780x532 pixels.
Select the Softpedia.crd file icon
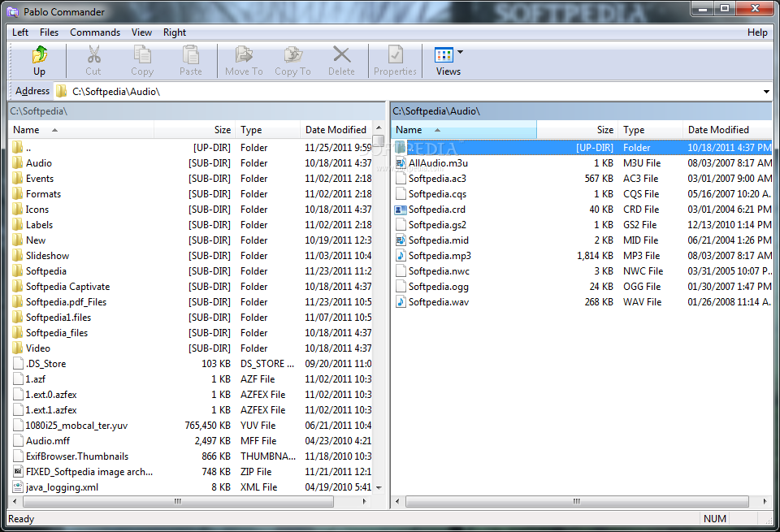click(x=401, y=210)
